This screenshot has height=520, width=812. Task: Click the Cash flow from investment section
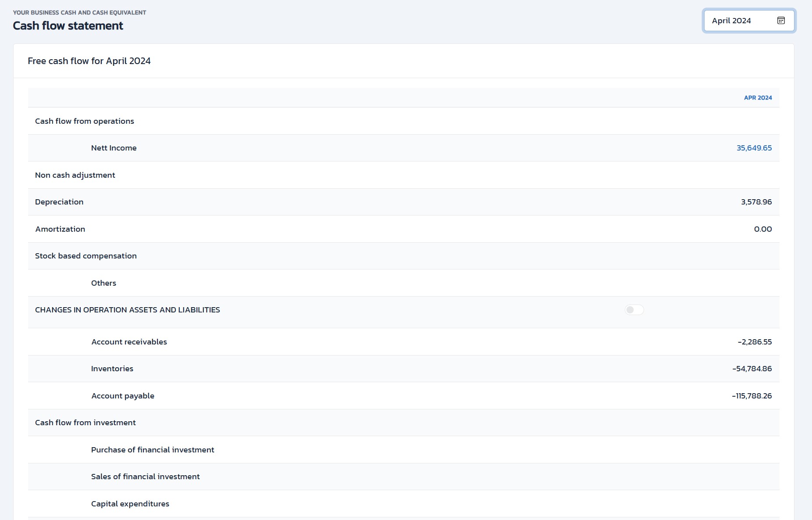tap(85, 423)
